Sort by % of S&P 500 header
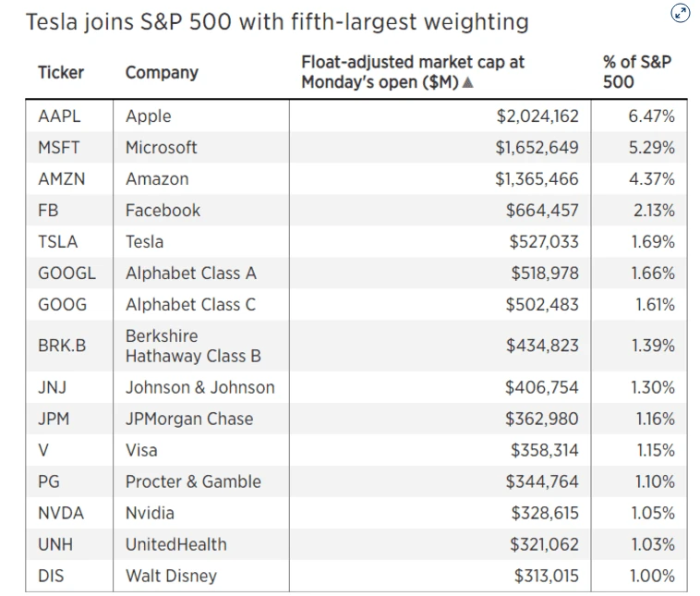Image resolution: width=700 pixels, height=596 pixels. click(636, 72)
